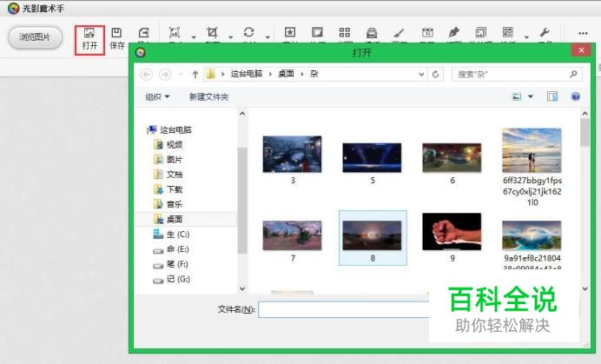601x364 pixels.
Task: Select the 9a91ef8c21804 island thumbnail
Action: pyautogui.click(x=532, y=235)
